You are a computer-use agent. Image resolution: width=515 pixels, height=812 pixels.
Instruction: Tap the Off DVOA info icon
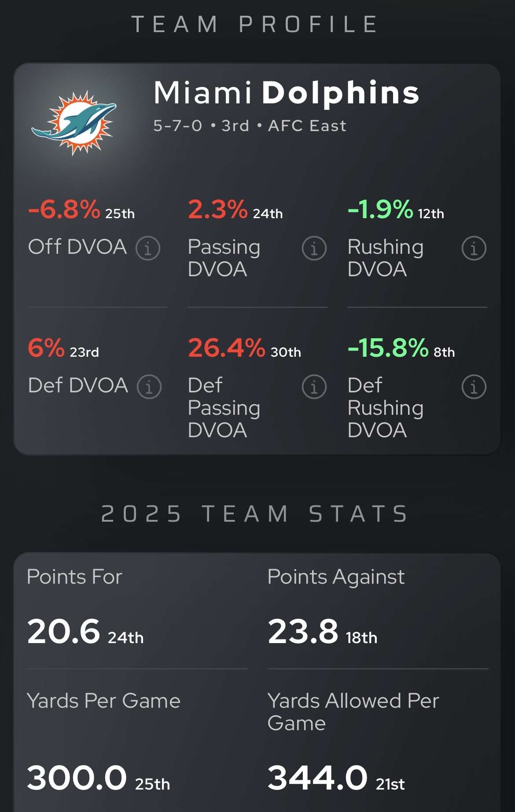coord(148,248)
